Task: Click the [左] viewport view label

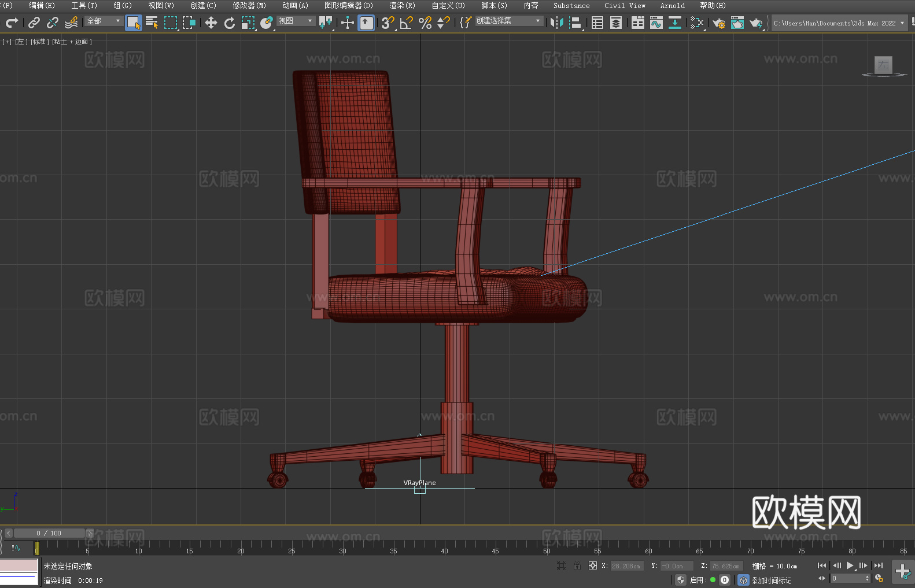Action: (x=21, y=42)
